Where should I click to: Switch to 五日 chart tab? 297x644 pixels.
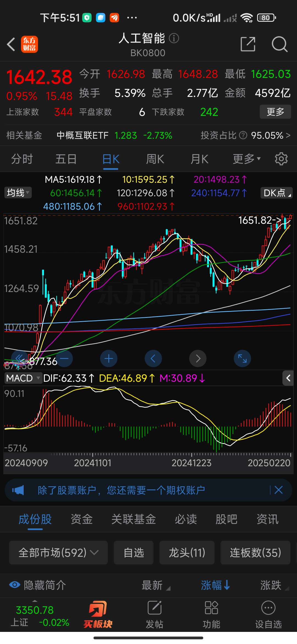[x=66, y=159]
